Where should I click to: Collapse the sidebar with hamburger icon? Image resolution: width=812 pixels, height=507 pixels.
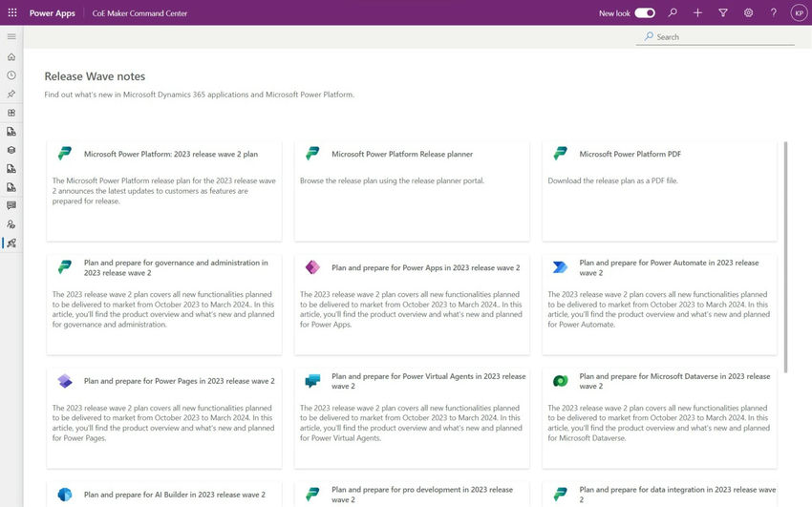tap(11, 36)
